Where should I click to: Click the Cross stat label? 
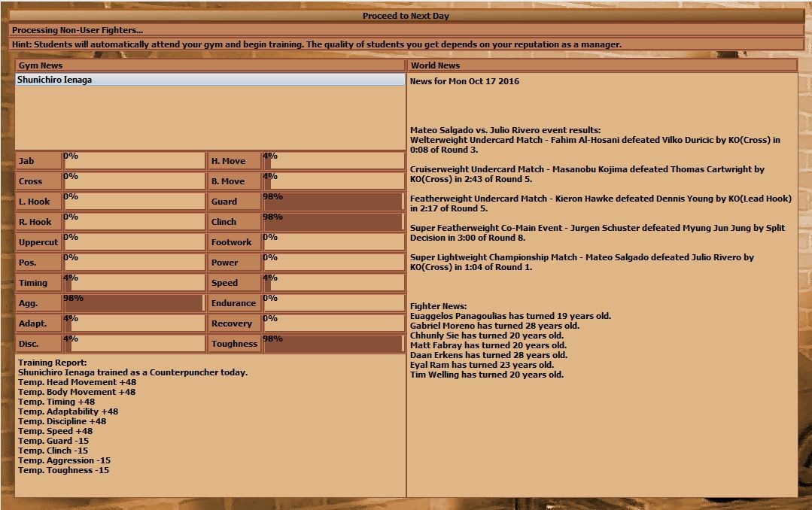pyautogui.click(x=38, y=181)
